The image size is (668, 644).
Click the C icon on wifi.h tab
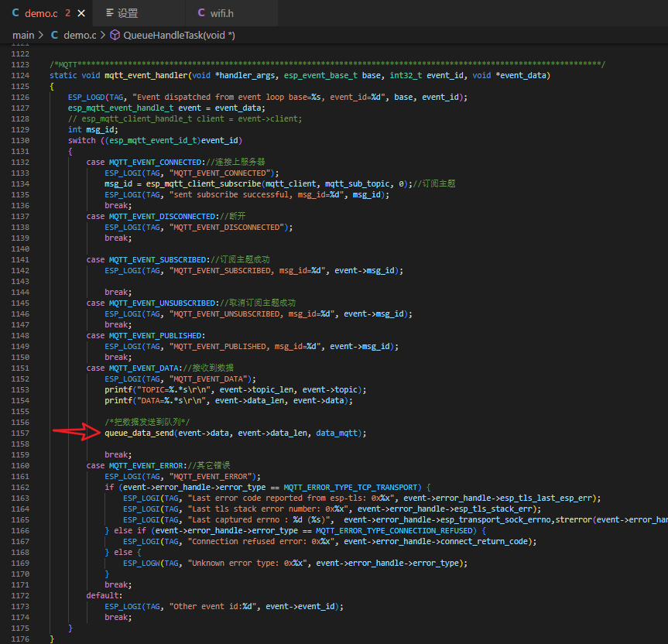coord(202,13)
